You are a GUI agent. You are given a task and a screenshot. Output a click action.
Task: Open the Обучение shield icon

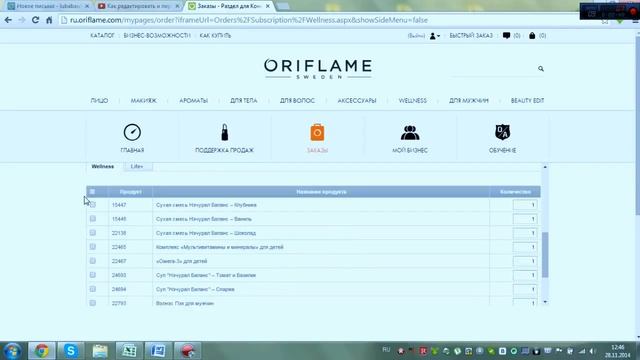pyautogui.click(x=502, y=132)
